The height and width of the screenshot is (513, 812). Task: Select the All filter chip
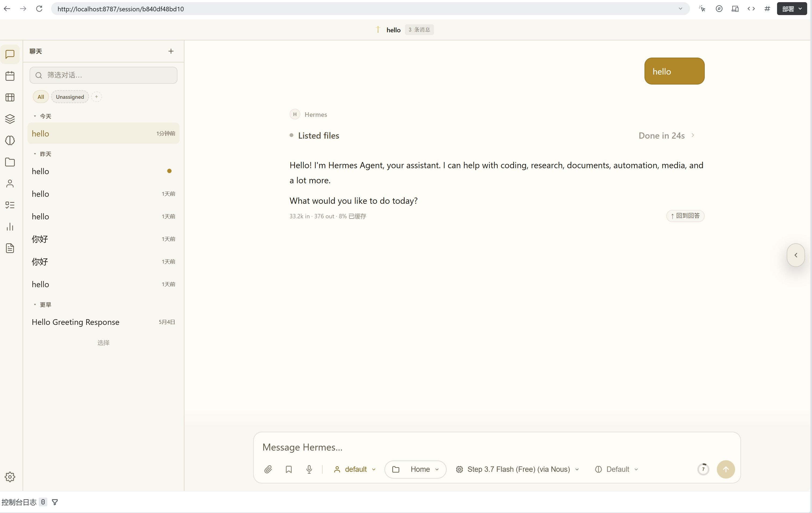point(41,97)
